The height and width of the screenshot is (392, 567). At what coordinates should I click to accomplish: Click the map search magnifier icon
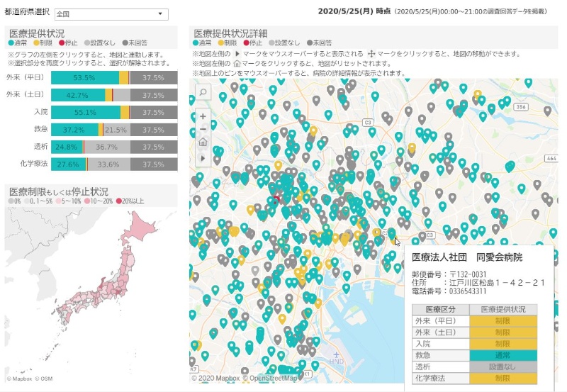pyautogui.click(x=203, y=93)
